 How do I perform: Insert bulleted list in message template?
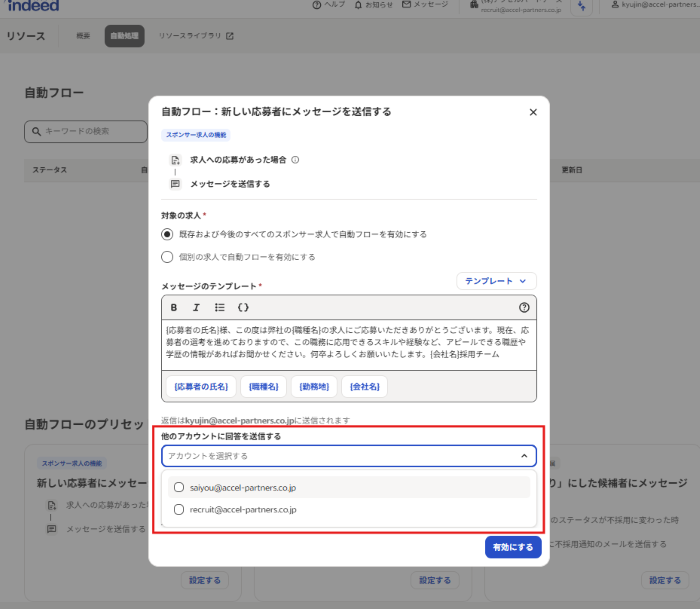(x=220, y=307)
